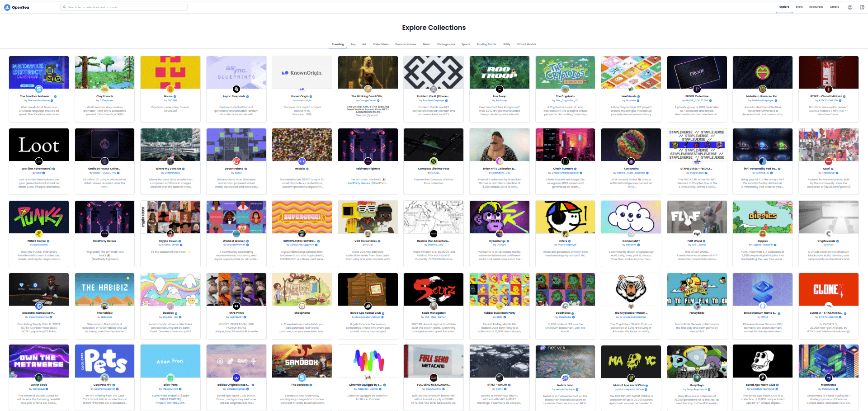Click the PROOF Collective avatar icon

click(697, 89)
